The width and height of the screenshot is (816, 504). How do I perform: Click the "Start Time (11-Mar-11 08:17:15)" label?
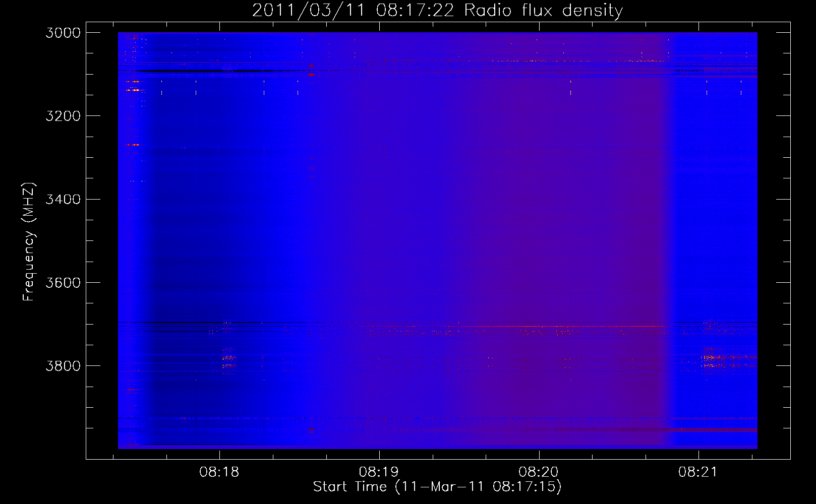pos(437,487)
